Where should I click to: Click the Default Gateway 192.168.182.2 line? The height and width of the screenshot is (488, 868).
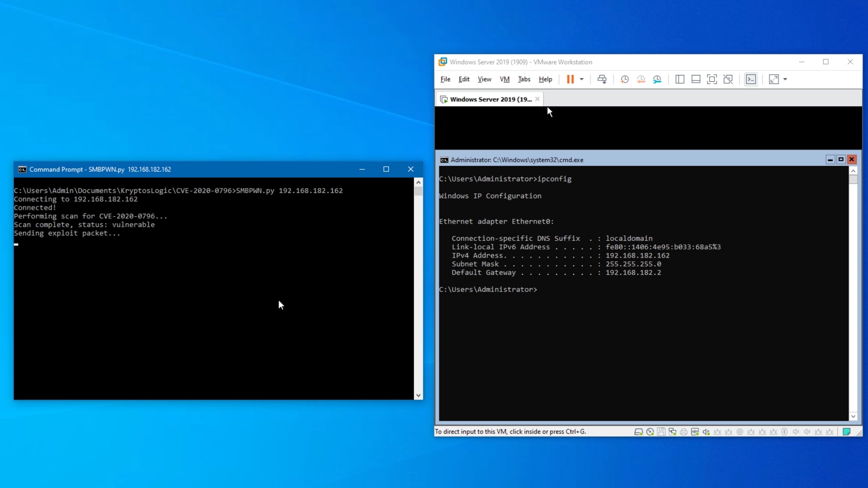pos(556,273)
